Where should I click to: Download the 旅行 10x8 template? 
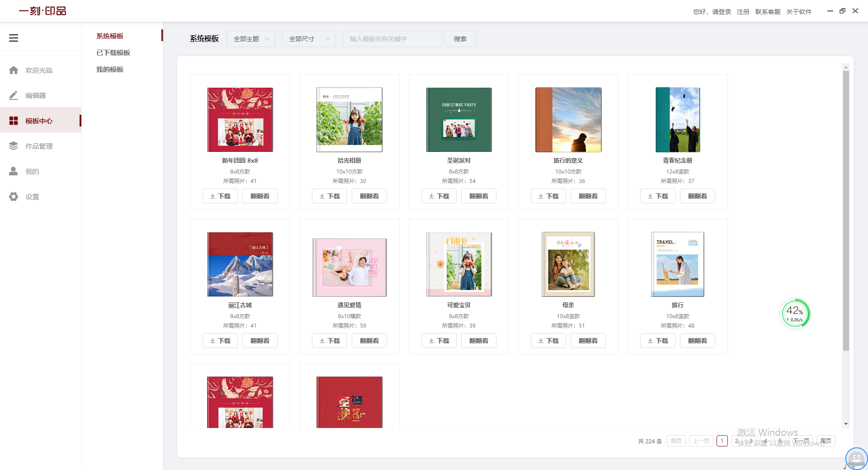pyautogui.click(x=658, y=341)
